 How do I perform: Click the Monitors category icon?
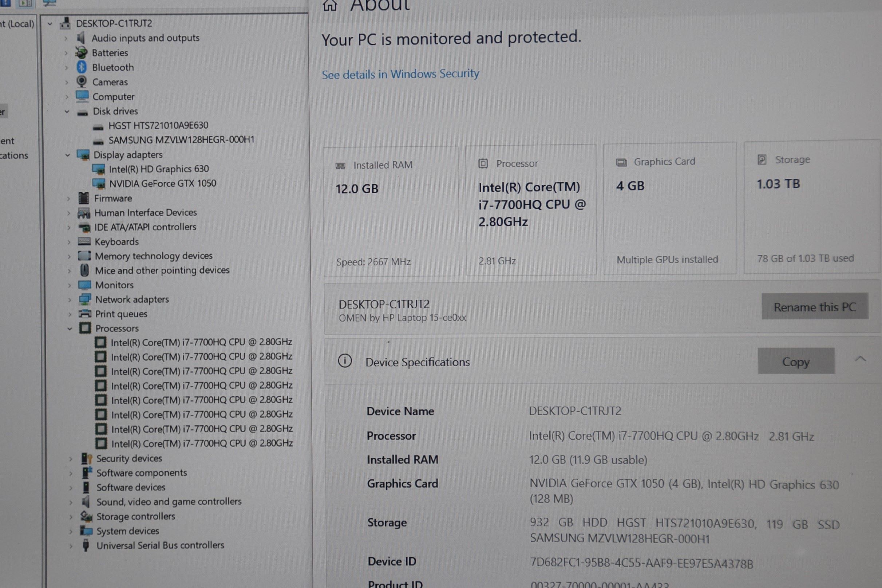[x=85, y=285]
